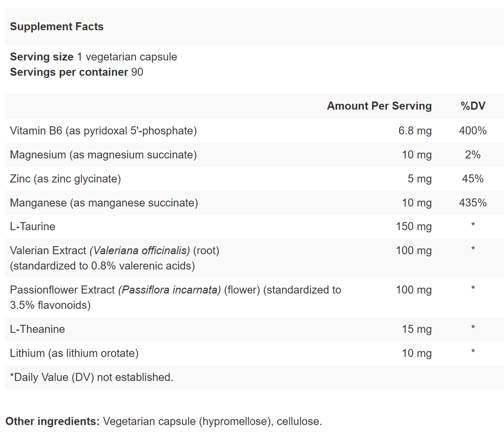
Task: Click the 45% daily value for Zinc
Action: coord(472,179)
